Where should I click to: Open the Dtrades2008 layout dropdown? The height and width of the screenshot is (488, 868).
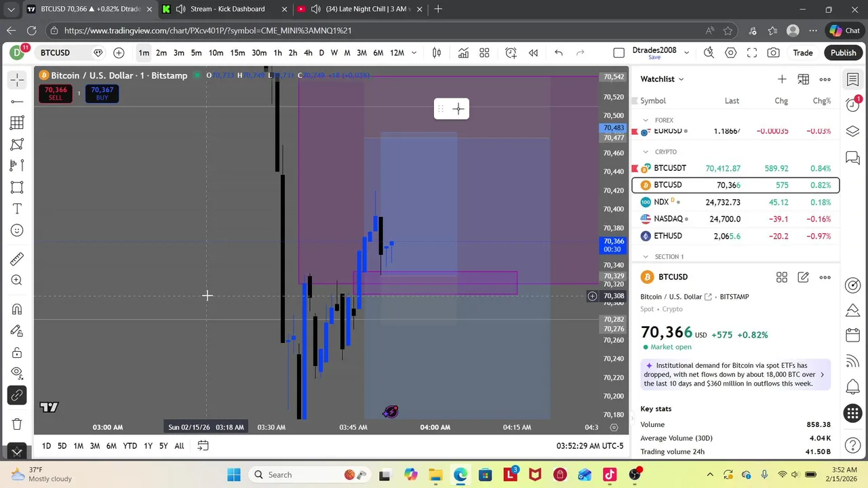tap(686, 53)
